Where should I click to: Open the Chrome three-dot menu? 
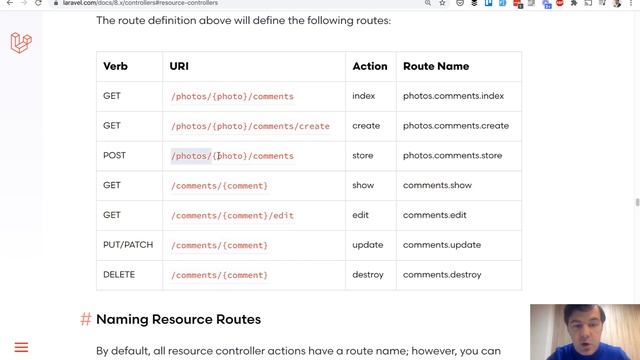pos(631,3)
